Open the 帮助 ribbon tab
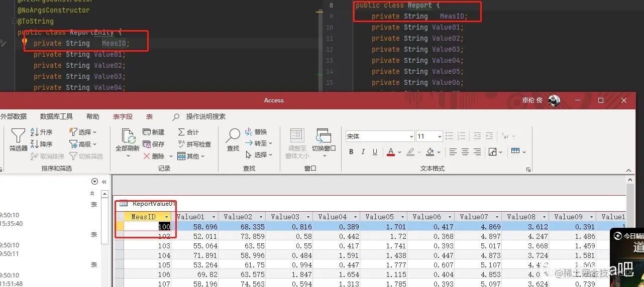 [x=93, y=116]
